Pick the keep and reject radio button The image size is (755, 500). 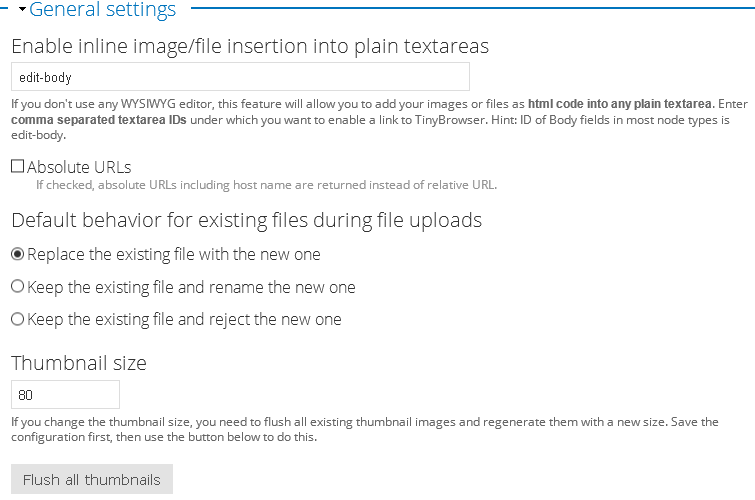pyautogui.click(x=17, y=320)
